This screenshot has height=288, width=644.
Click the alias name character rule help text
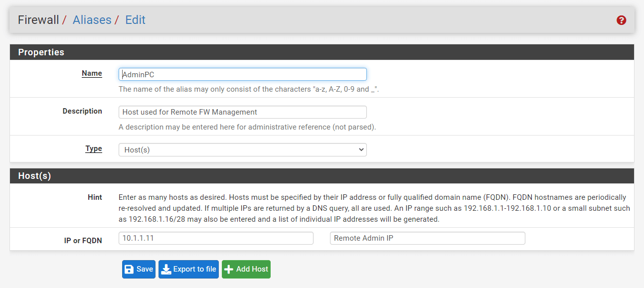[249, 89]
